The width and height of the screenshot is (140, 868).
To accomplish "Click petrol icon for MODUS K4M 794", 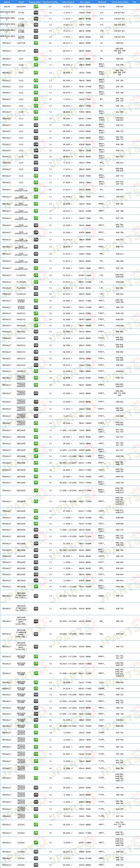I will click(36, 768).
